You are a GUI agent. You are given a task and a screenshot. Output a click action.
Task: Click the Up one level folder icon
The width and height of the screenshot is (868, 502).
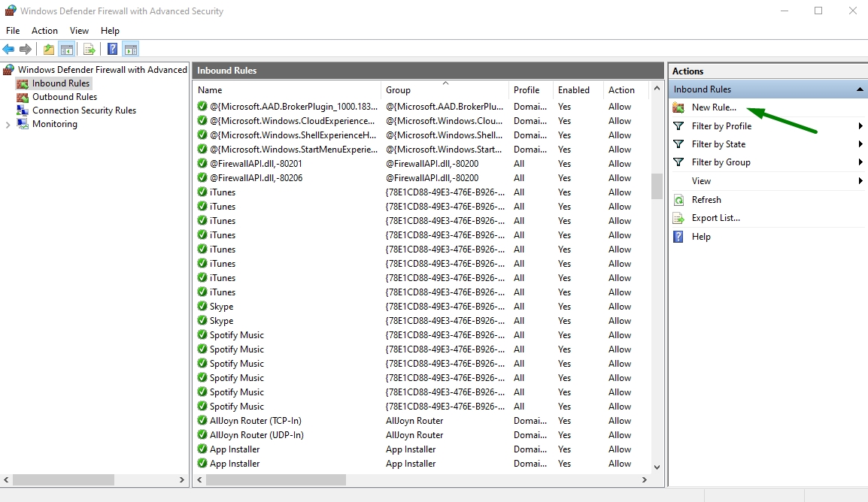(49, 50)
